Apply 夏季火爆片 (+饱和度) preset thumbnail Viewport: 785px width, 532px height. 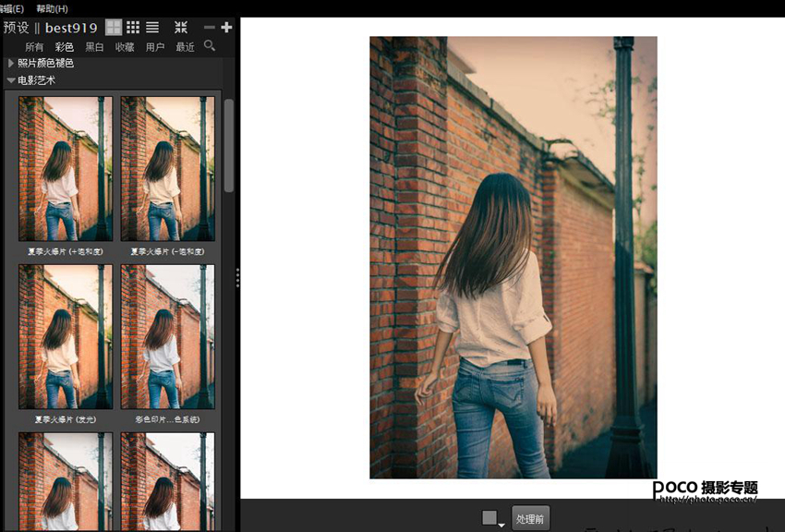click(x=66, y=169)
